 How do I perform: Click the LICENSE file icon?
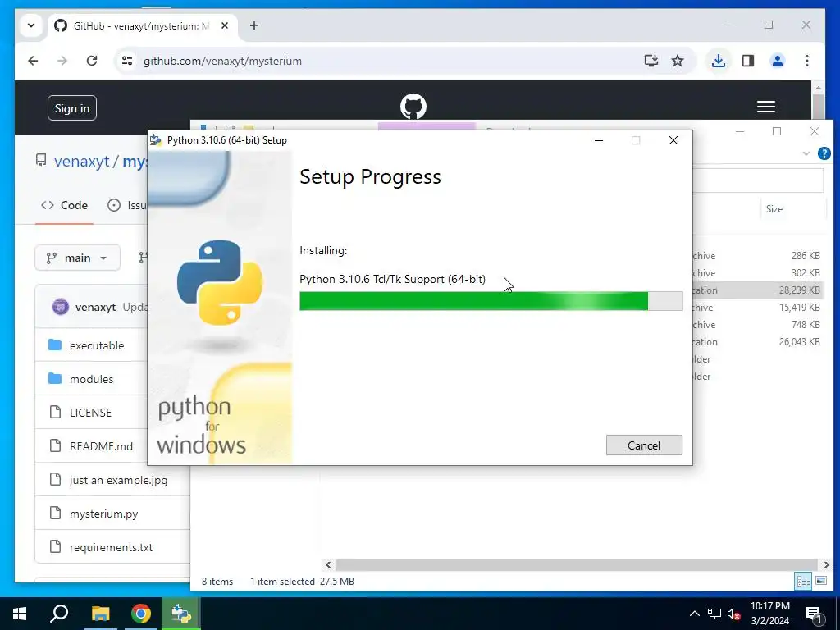coord(55,412)
